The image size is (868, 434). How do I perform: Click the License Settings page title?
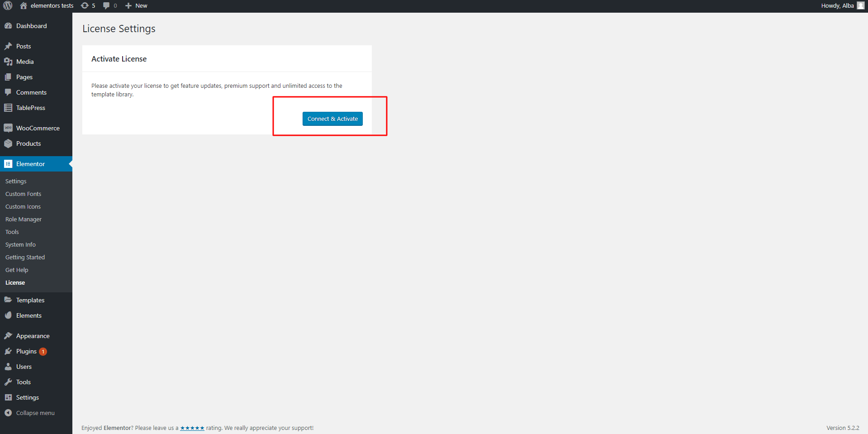pos(119,29)
